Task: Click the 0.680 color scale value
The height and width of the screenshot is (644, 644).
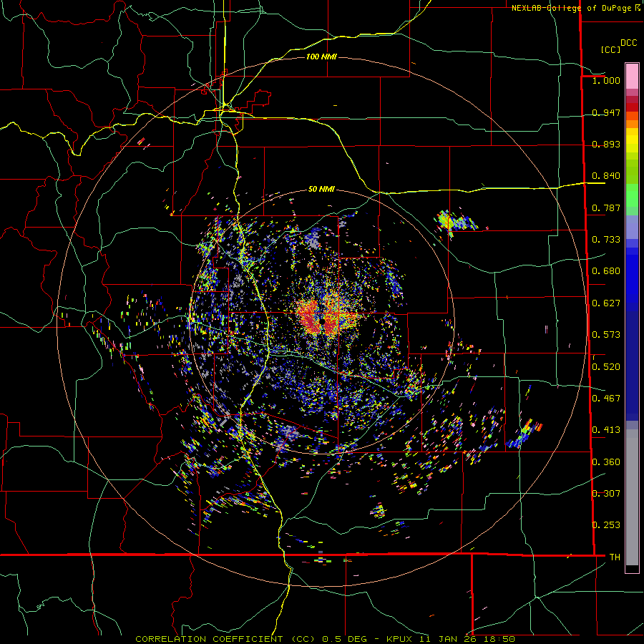Action: [x=606, y=271]
